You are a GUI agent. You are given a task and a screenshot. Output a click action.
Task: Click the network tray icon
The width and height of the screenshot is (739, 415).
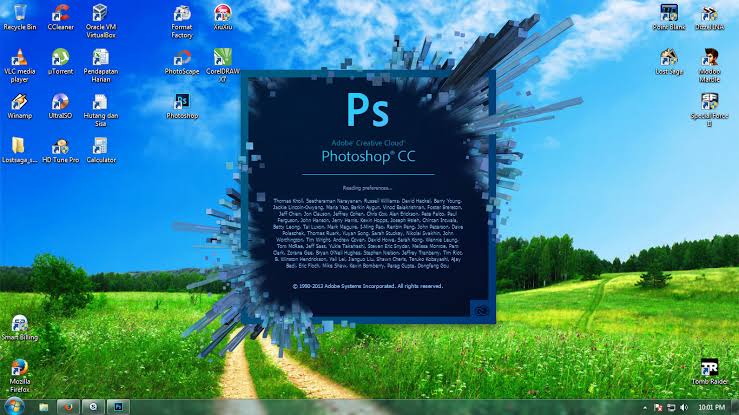[x=671, y=407]
